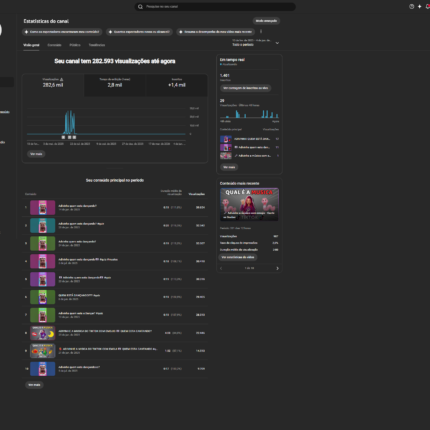
Task: Click Ver mais below top content list
Action: click(34, 385)
